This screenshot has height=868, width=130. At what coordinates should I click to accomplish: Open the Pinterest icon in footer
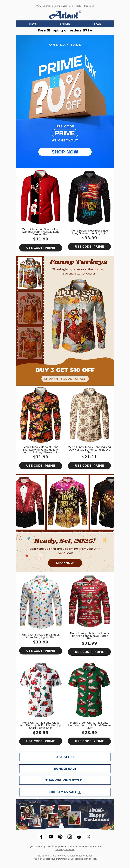[60, 837]
